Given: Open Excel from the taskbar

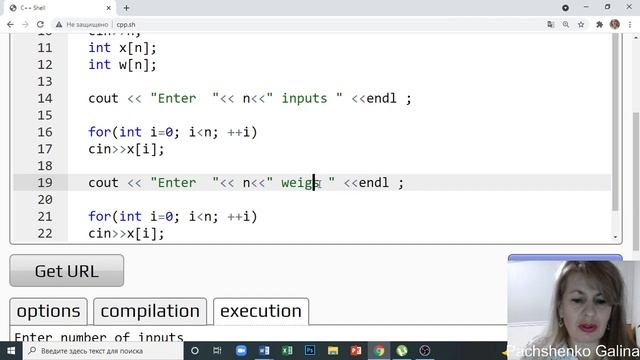Looking at the screenshot, I should [x=287, y=351].
